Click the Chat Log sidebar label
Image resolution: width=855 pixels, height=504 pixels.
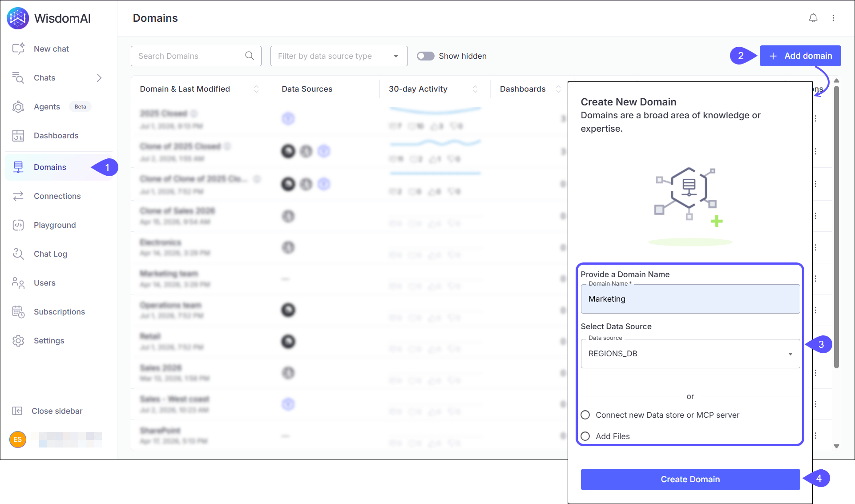point(50,254)
